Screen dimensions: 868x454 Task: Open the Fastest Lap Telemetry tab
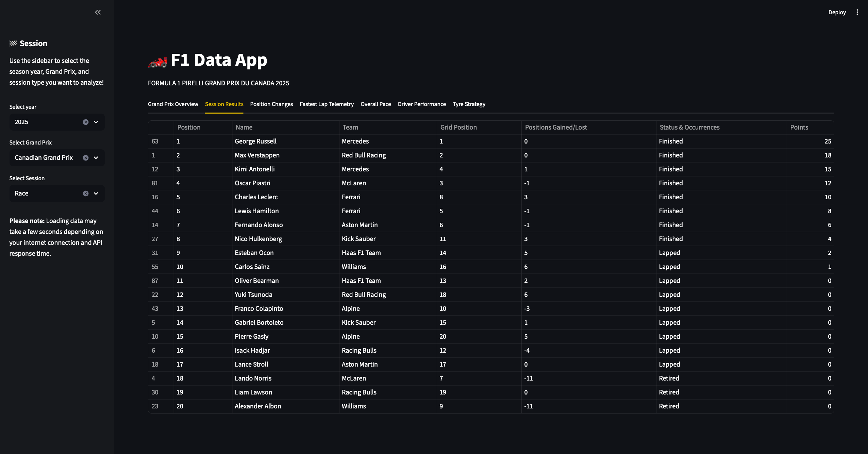click(327, 104)
